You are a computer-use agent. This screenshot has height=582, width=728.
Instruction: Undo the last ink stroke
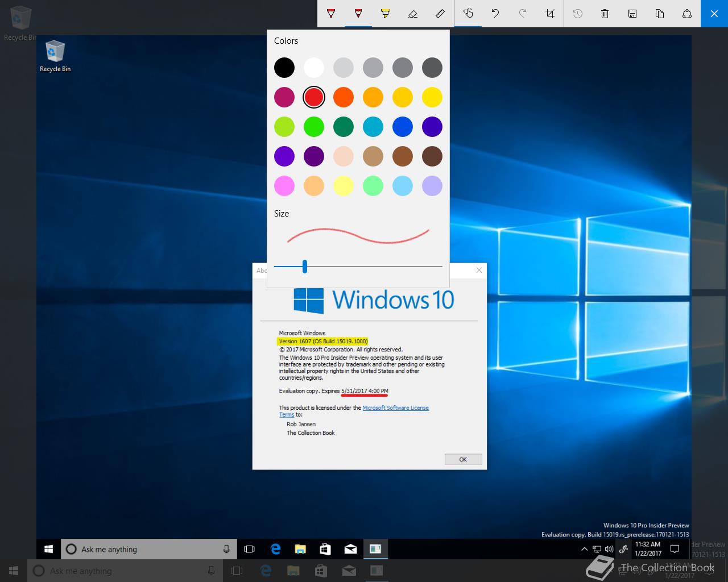[495, 14]
